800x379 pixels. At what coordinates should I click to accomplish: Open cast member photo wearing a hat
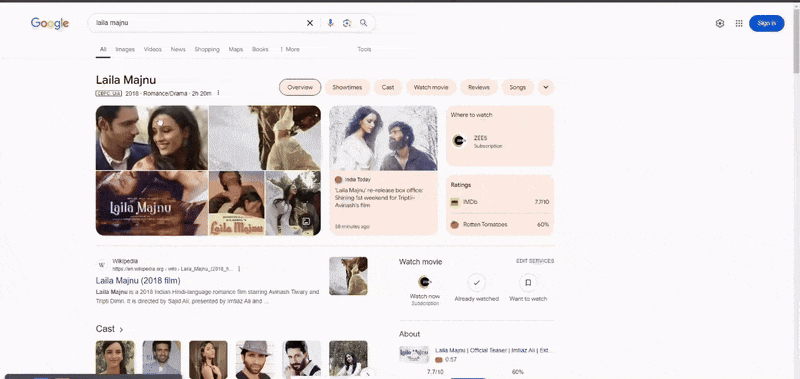click(x=255, y=360)
